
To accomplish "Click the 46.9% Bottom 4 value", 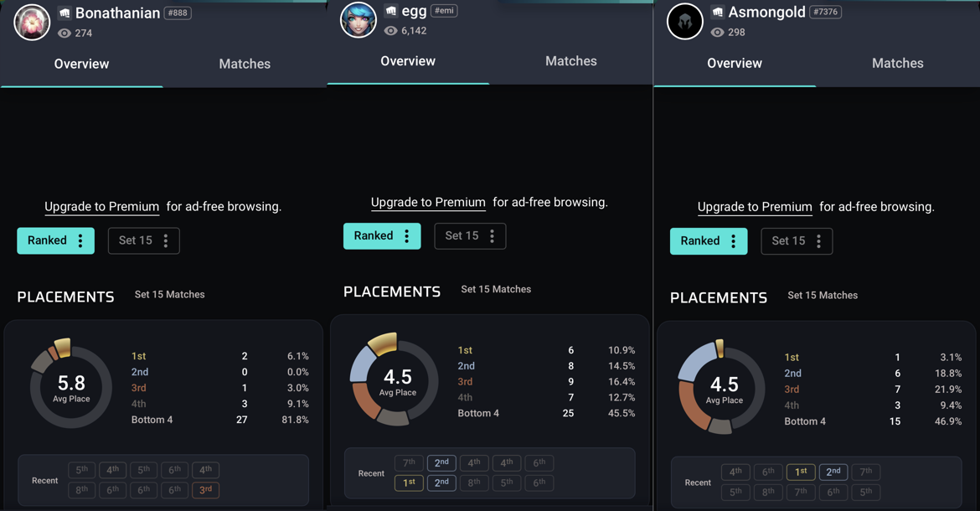I will click(948, 421).
